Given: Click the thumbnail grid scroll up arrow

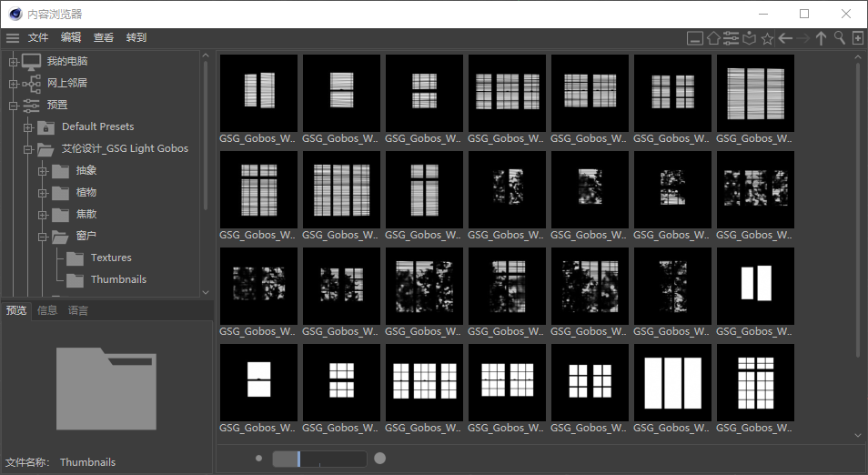Looking at the screenshot, I should [x=858, y=57].
